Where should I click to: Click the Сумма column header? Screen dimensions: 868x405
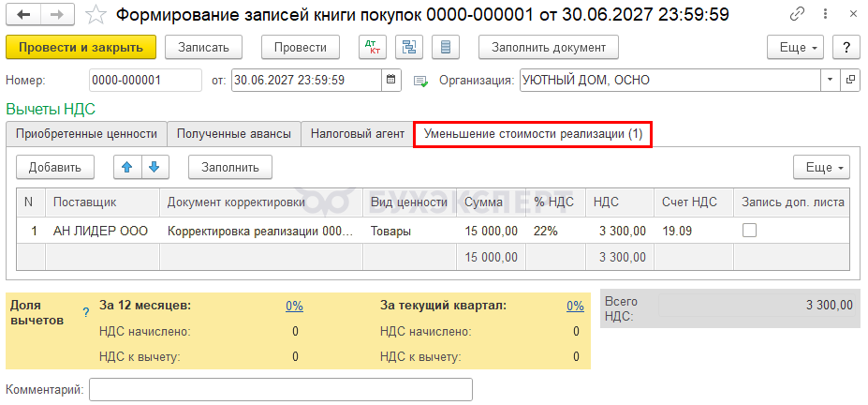click(492, 202)
